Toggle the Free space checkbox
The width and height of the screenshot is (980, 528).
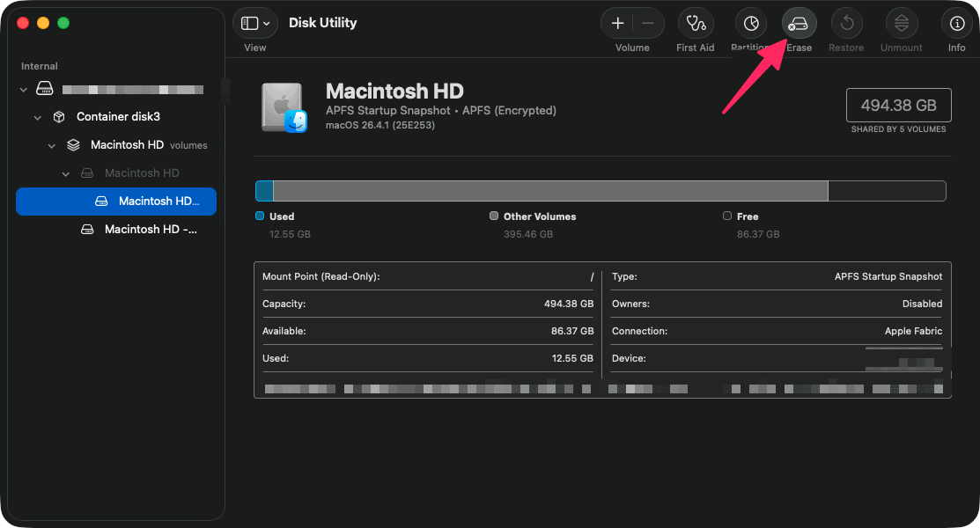point(727,216)
